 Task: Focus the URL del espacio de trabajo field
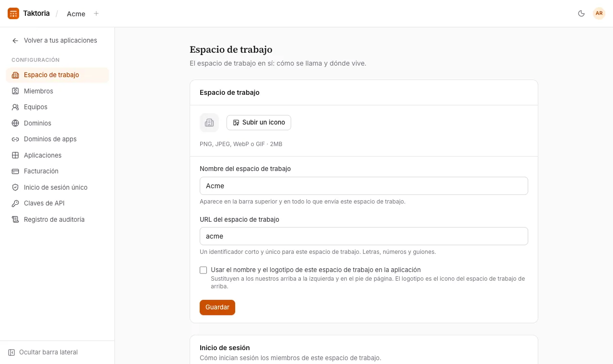tap(364, 236)
